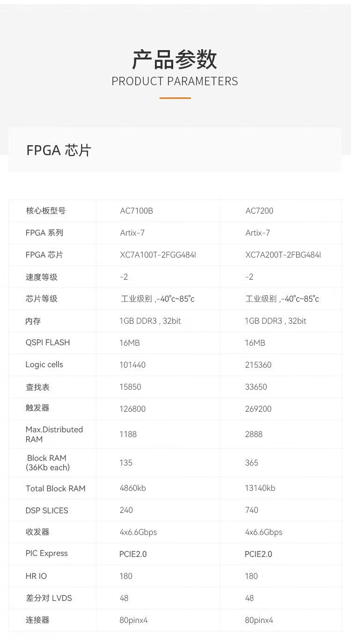Select the FPGA 芯片 section header
This screenshot has height=644, width=351.
pos(59,150)
